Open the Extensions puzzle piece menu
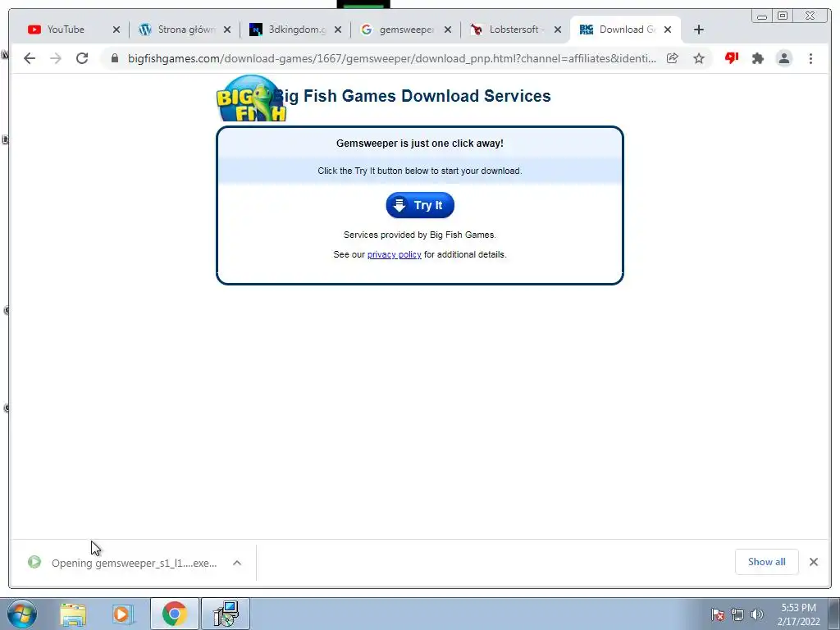Screen dimensions: 840x630 [x=757, y=58]
